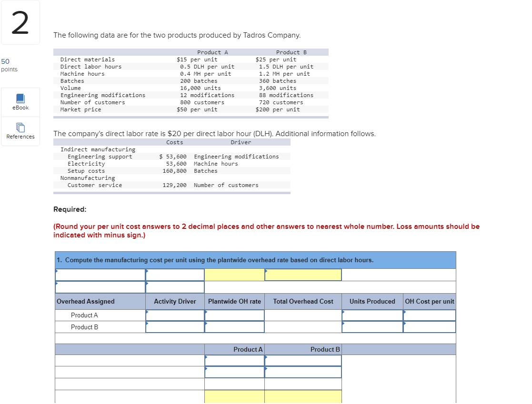The width and height of the screenshot is (532, 404).
Task: Open the OH Cost per unit dropdown for Product A
Action: 429,315
